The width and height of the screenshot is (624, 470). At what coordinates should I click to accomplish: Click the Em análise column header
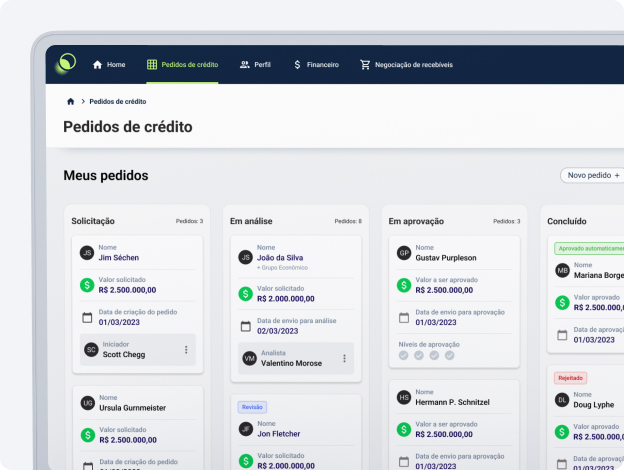tap(251, 221)
